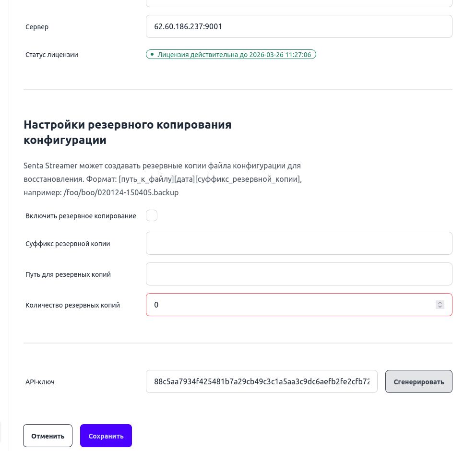Click the green status dot in license badge
476x451 pixels.
(152, 54)
